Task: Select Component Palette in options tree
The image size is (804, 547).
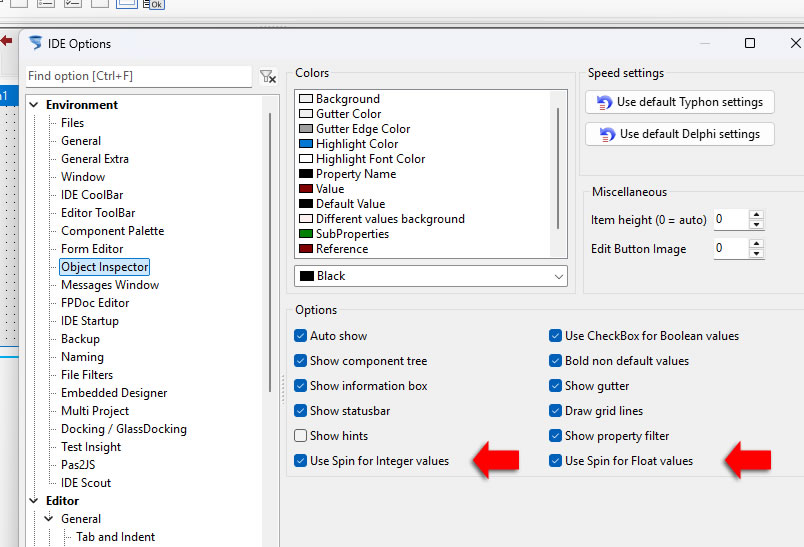Action: [x=112, y=231]
